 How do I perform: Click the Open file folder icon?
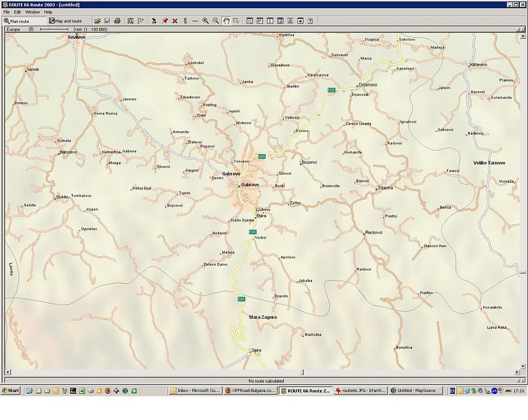pyautogui.click(x=97, y=21)
